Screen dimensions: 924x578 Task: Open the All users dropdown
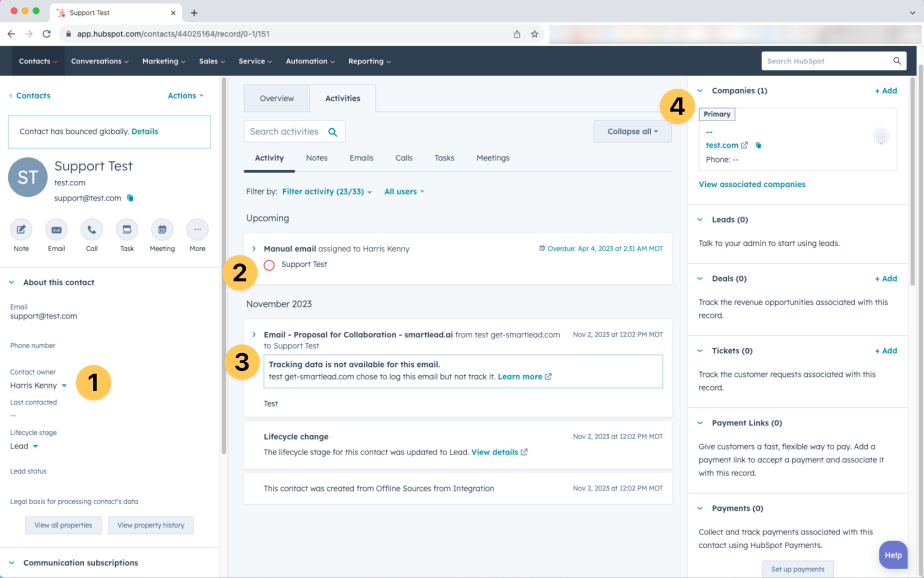(x=404, y=191)
